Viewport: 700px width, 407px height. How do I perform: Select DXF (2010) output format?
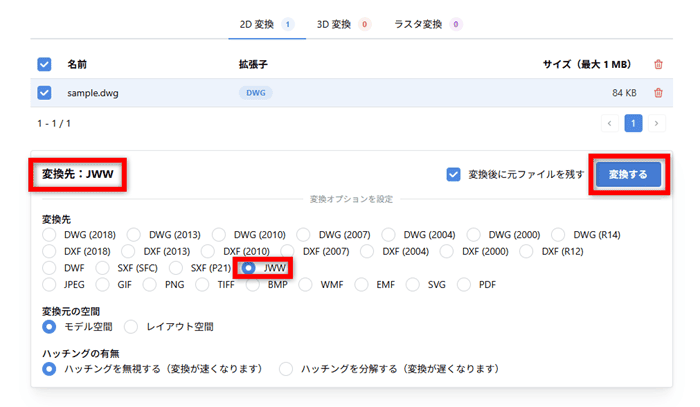[x=208, y=252]
